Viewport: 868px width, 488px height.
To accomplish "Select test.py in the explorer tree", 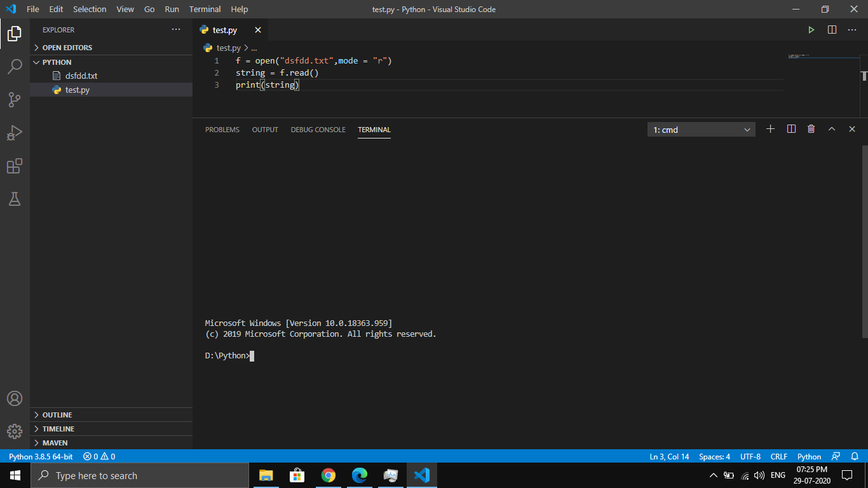I will pos(111,90).
